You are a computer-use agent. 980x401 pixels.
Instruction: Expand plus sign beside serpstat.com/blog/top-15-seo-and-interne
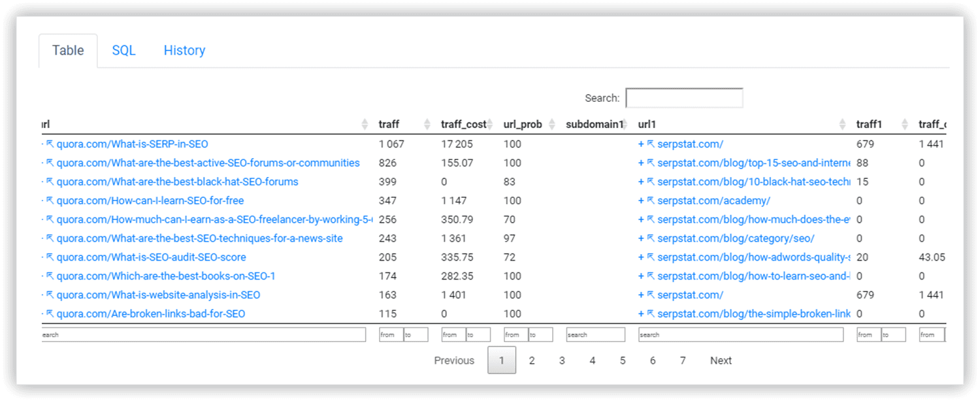641,163
